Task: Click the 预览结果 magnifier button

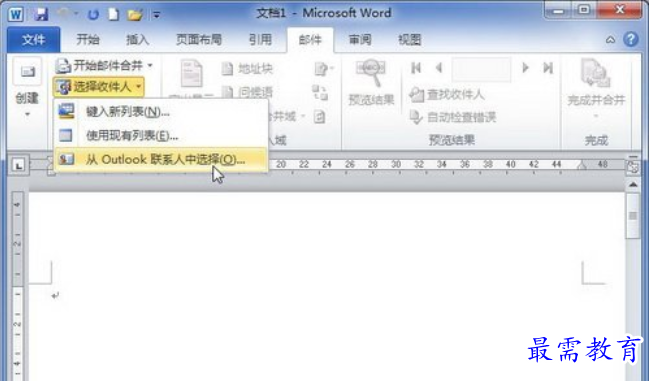Action: coord(371,83)
